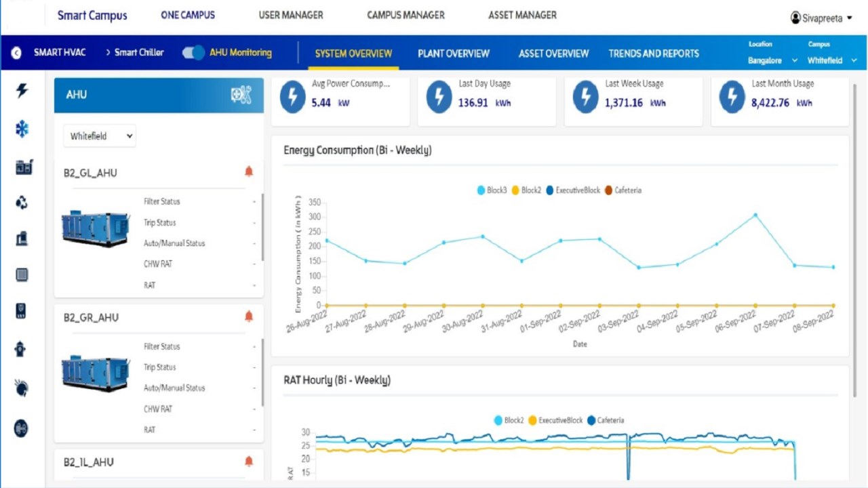Click the Avg Power Consumption bolt icon
This screenshot has height=488, width=868.
click(293, 97)
